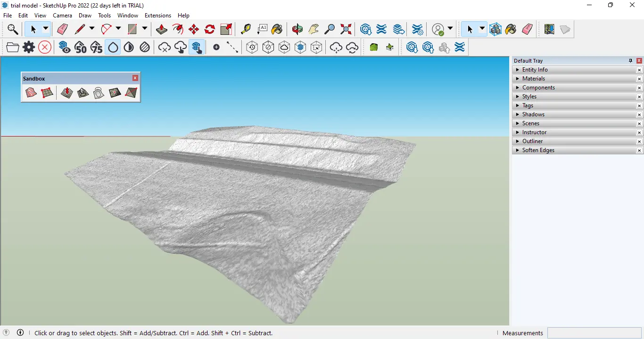This screenshot has width=644, height=339.
Task: Select the Zoom Extents tool
Action: point(346,29)
